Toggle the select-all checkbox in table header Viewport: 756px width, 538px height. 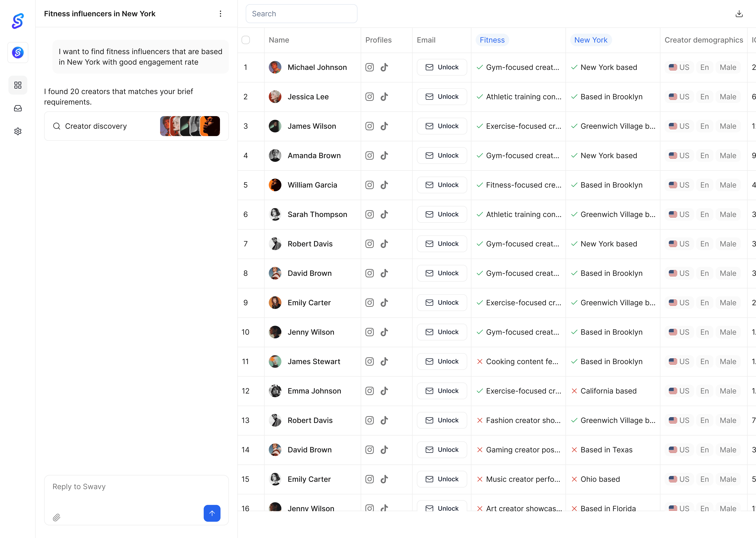click(246, 40)
